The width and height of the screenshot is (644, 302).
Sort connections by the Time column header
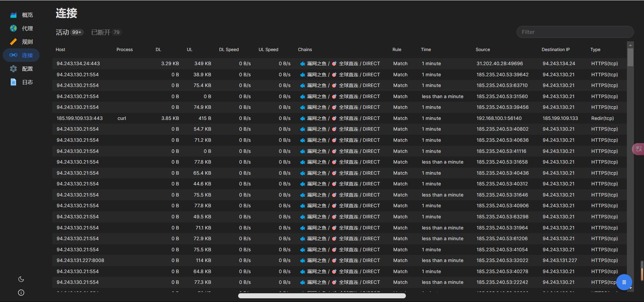426,49
